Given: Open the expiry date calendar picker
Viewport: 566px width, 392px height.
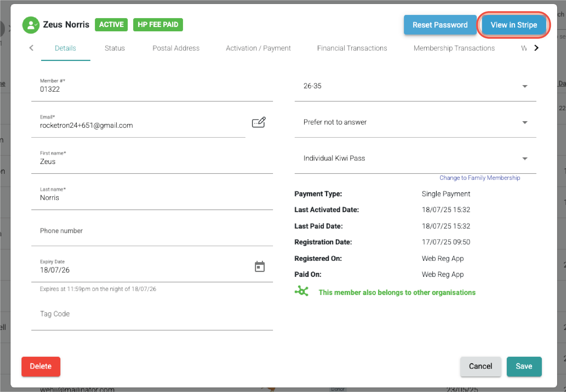Looking at the screenshot, I should point(260,267).
